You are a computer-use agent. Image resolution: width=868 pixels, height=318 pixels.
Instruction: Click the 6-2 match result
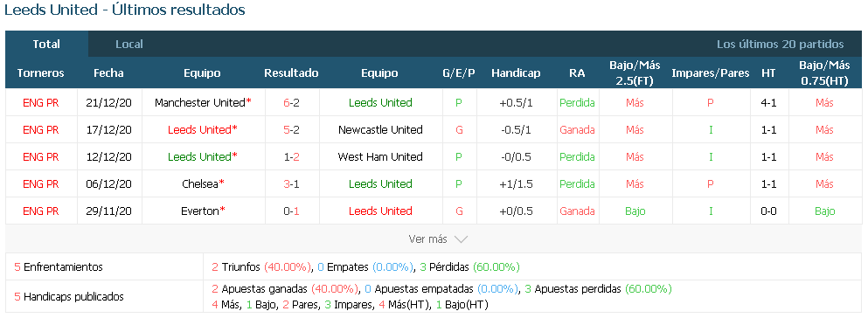click(291, 103)
